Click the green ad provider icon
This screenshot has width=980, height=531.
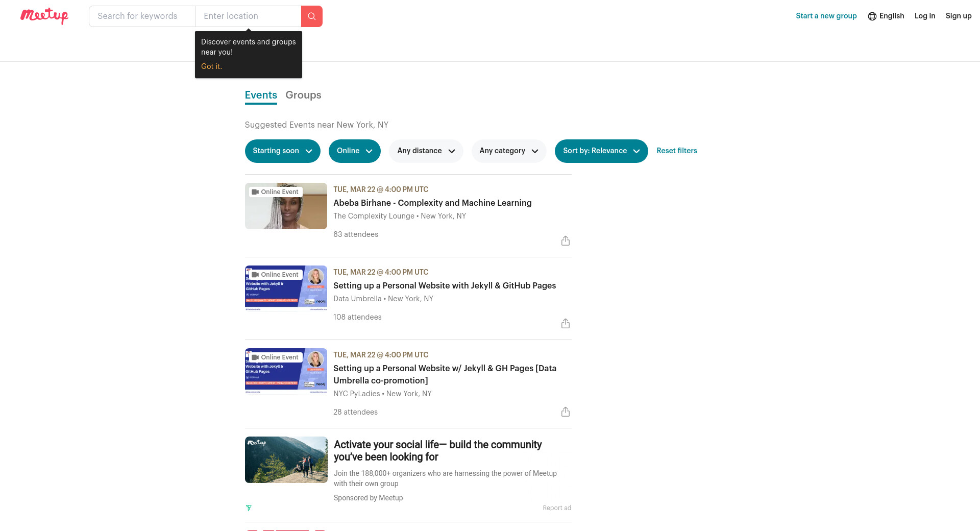pos(249,508)
